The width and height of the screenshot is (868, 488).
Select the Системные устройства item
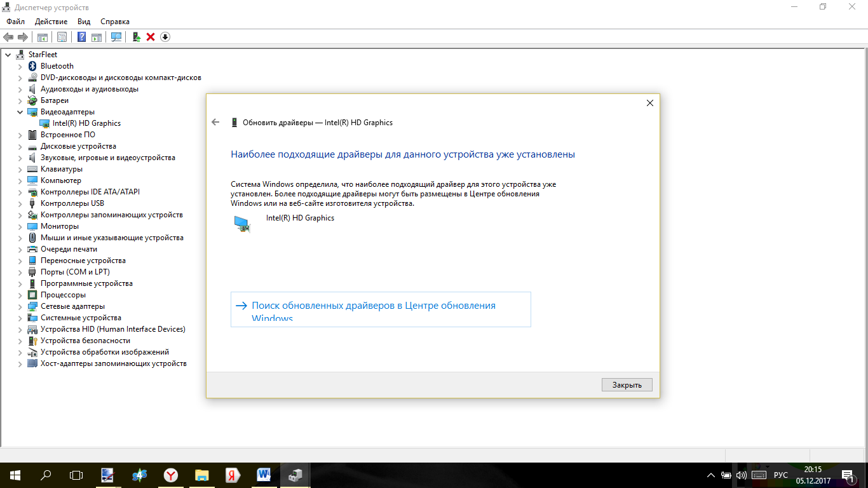81,318
